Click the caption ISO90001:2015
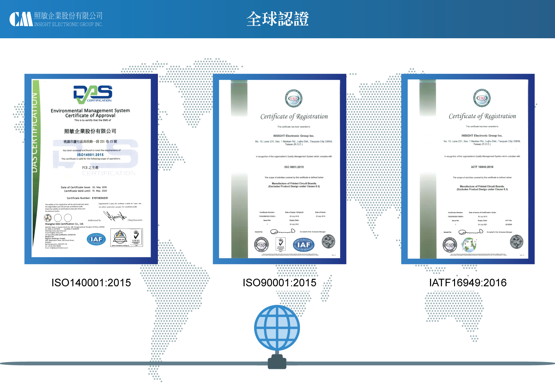 279,283
